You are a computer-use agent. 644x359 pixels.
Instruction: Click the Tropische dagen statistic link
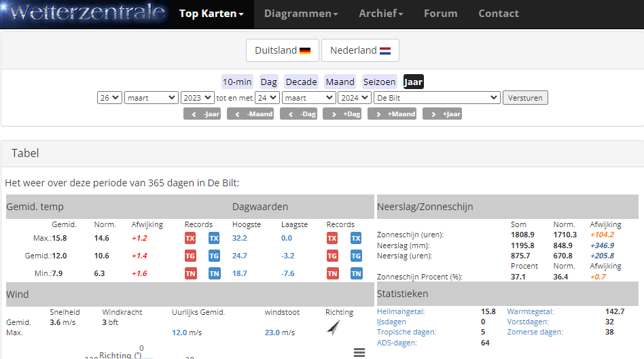407,332
